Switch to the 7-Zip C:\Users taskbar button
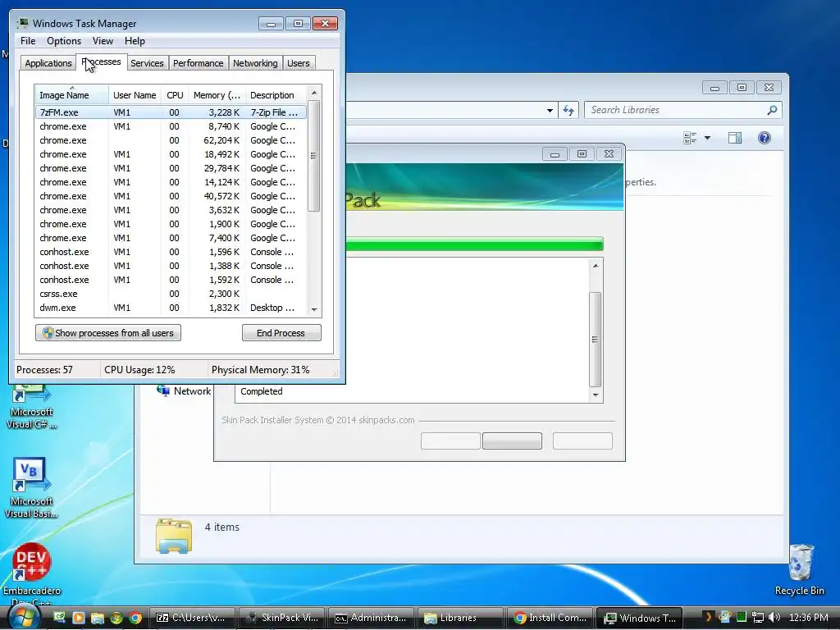 192,618
